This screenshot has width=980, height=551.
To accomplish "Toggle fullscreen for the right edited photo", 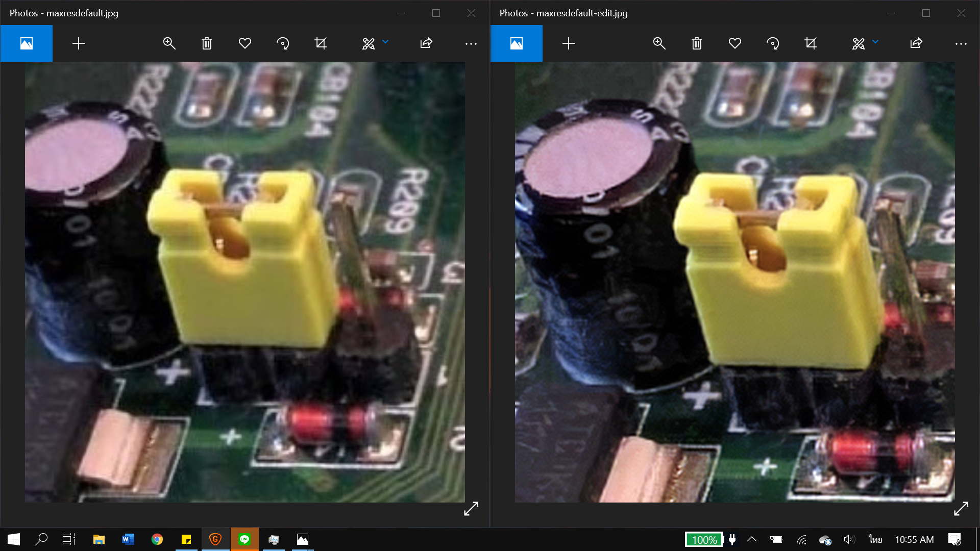I will pyautogui.click(x=961, y=508).
